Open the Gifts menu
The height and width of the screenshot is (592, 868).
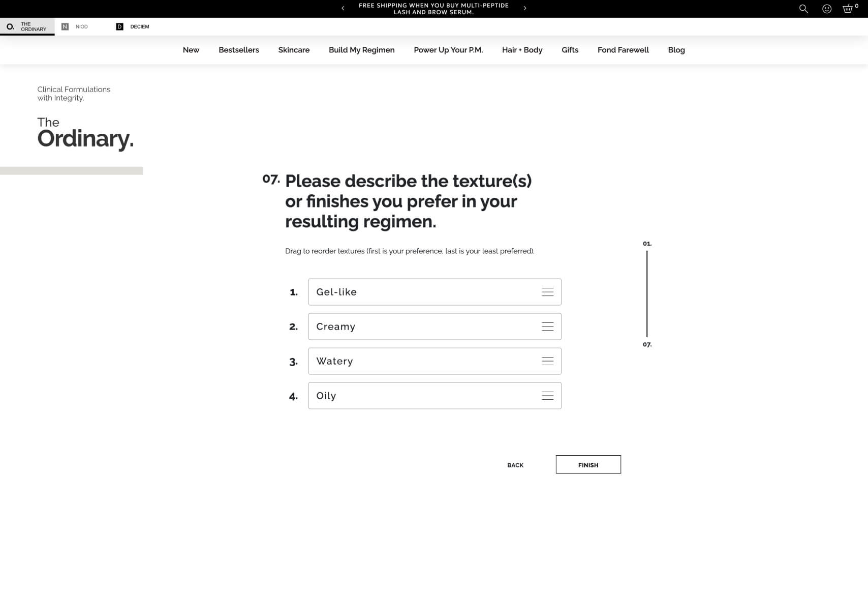[570, 50]
